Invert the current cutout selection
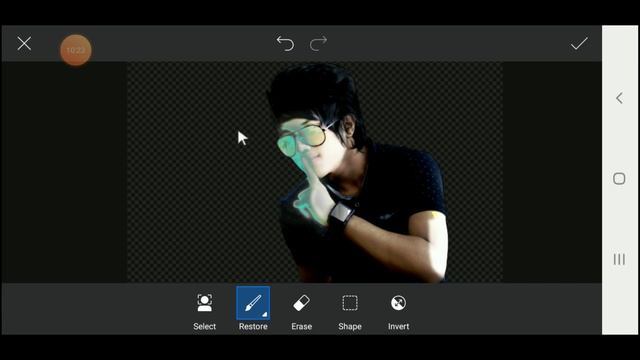Viewport: 640px width, 360px height. pyautogui.click(x=398, y=303)
